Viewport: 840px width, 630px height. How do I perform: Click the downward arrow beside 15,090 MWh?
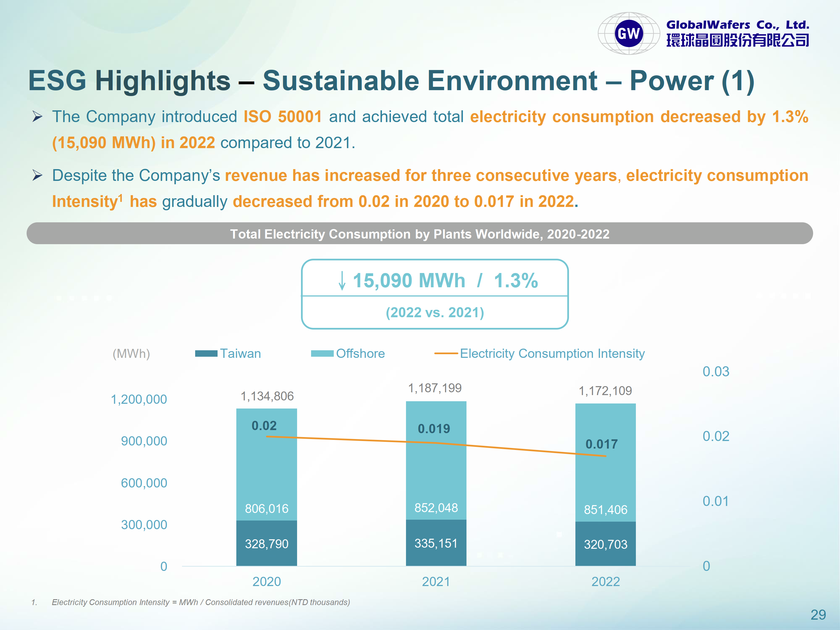pos(342,281)
